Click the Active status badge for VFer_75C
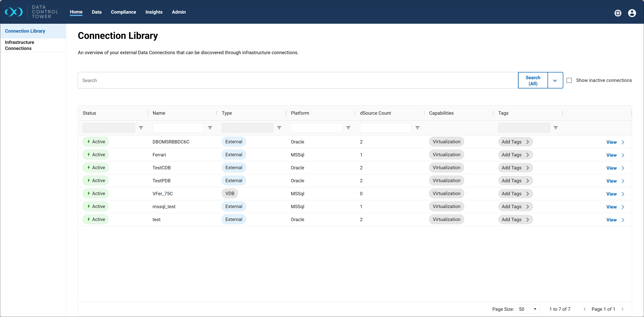The height and width of the screenshot is (317, 644). click(96, 193)
